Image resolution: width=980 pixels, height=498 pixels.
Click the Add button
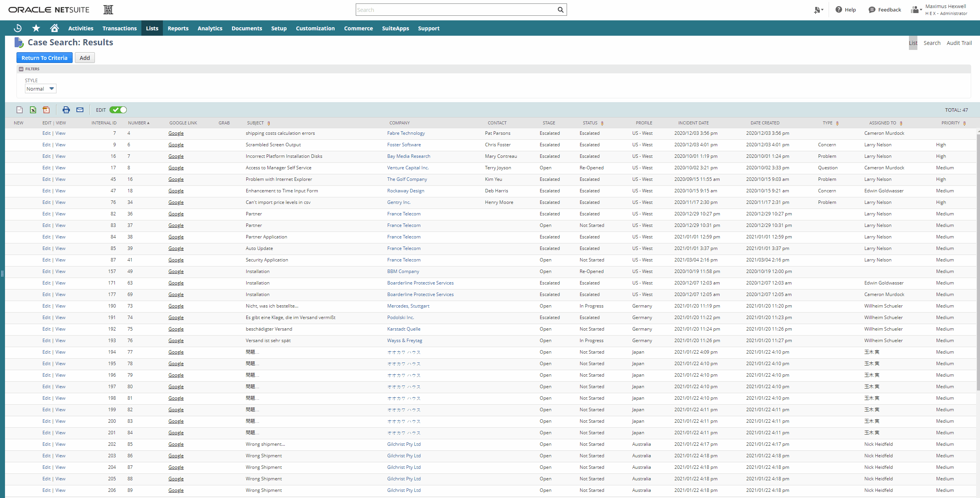pyautogui.click(x=85, y=58)
